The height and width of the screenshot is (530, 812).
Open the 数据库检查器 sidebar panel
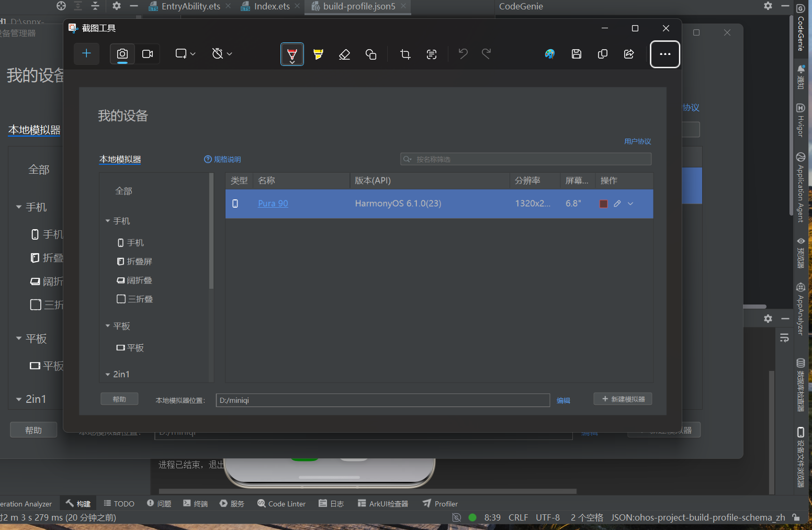tap(800, 385)
